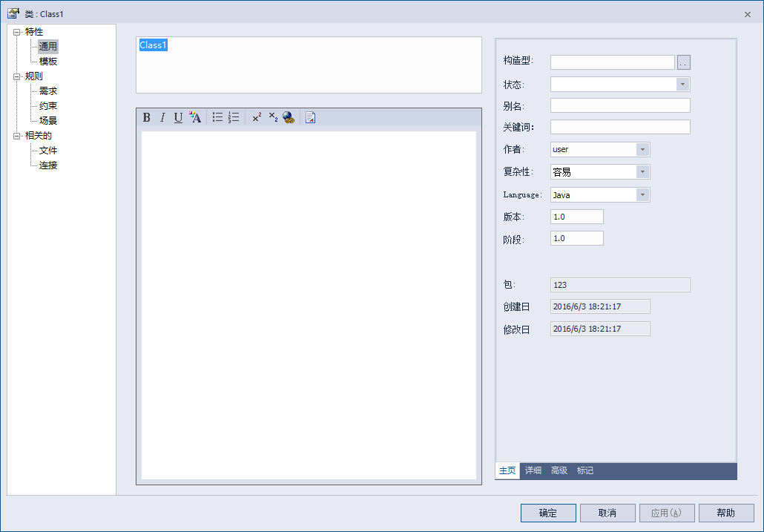Switch to the 详细 tab
The width and height of the screenshot is (764, 532).
(533, 470)
